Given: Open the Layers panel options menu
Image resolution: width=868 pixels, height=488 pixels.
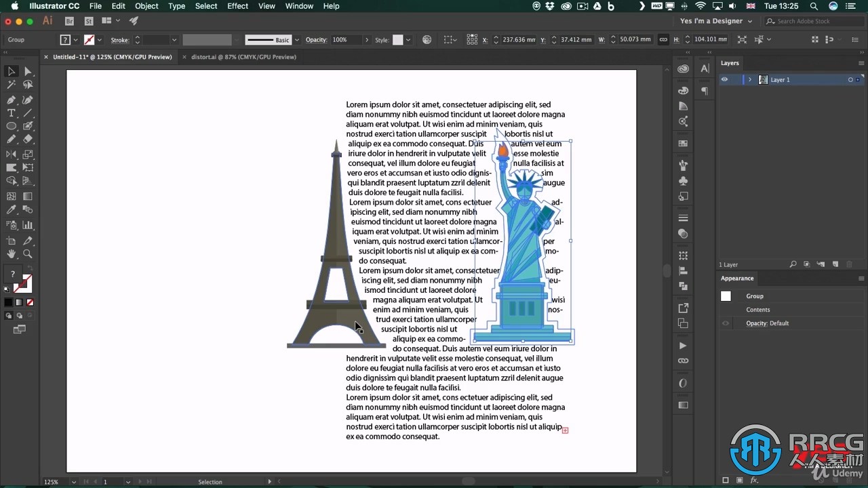Looking at the screenshot, I should (862, 63).
